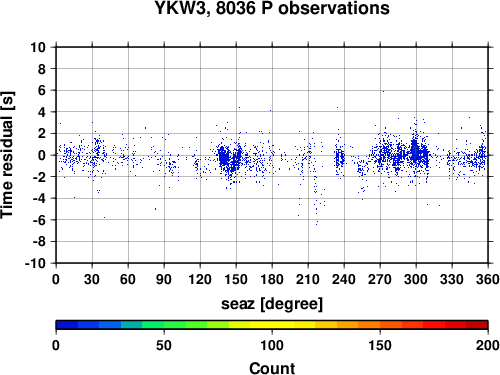The image size is (500, 375).
Task: Click the x-axis tick label 180
Action: click(x=272, y=279)
